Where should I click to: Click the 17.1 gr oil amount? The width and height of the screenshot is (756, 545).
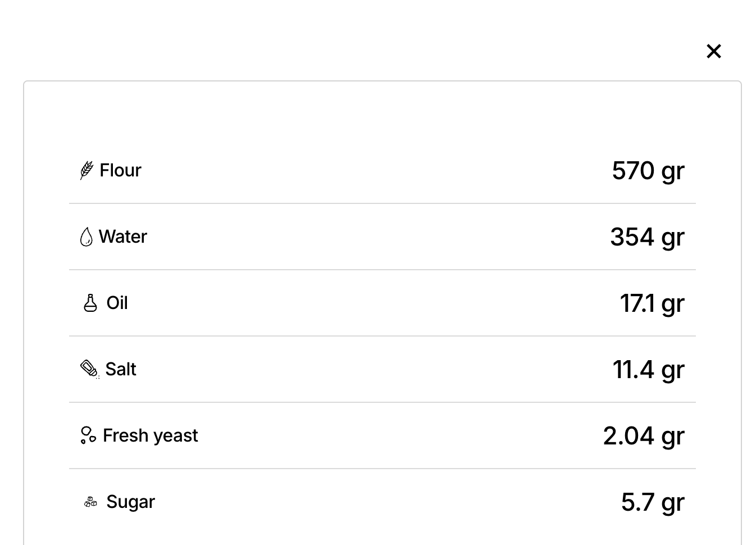[x=652, y=303]
